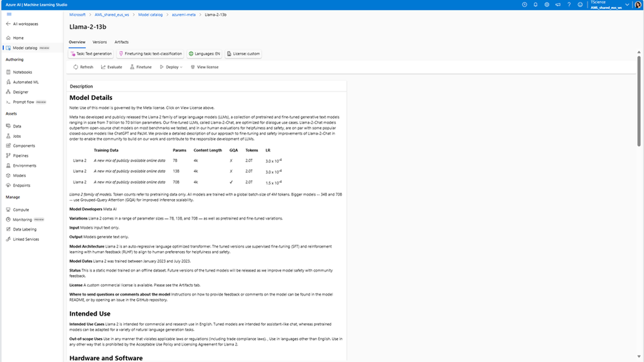Click Model catalog breadcrumb link
The height and width of the screenshot is (362, 644).
click(150, 15)
